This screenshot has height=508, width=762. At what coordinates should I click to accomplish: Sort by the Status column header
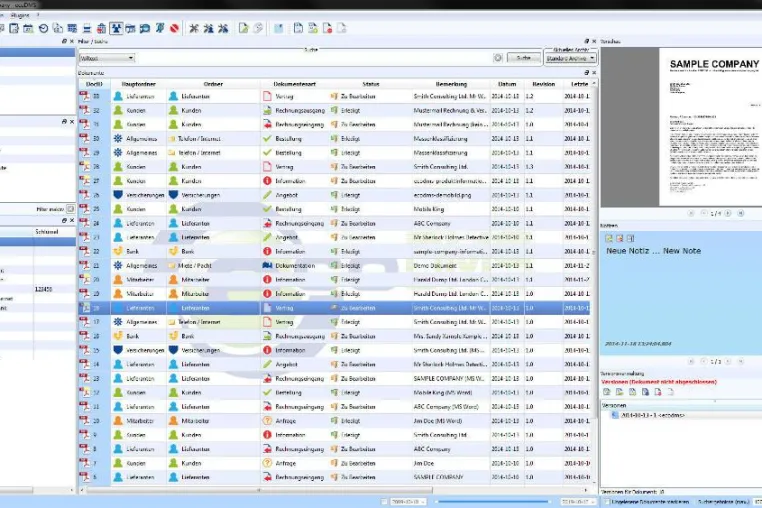[370, 84]
